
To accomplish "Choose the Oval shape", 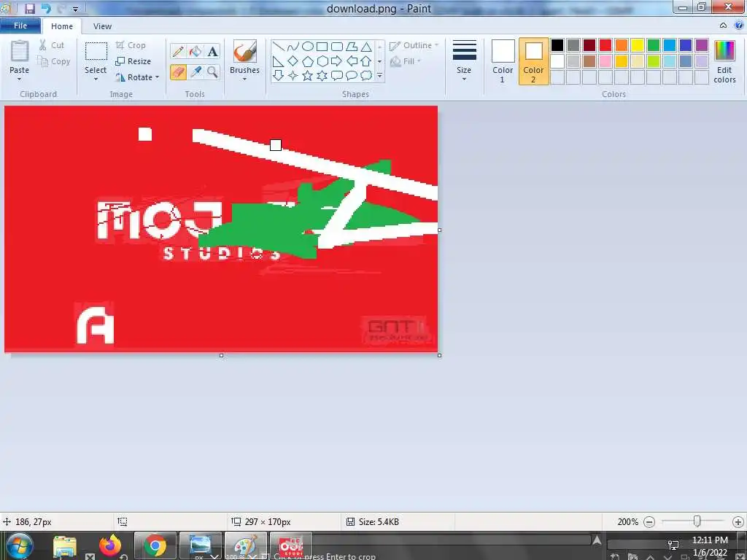I will (308, 46).
